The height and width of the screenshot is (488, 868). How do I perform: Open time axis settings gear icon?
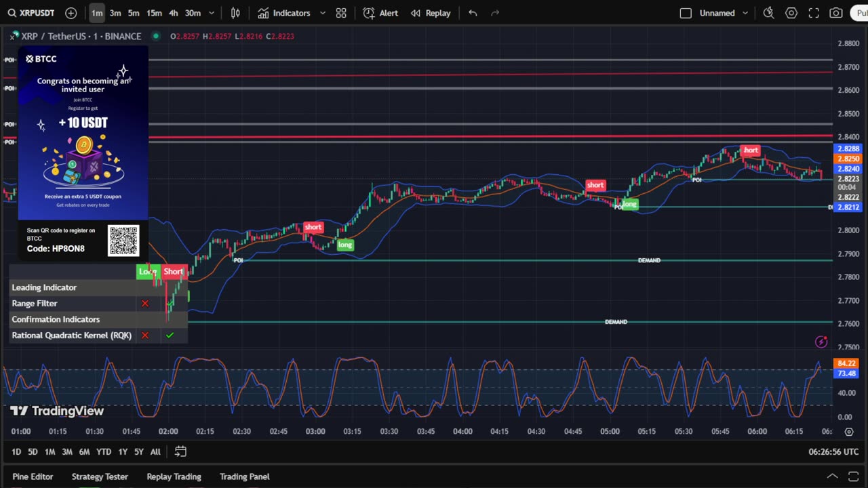(x=849, y=432)
